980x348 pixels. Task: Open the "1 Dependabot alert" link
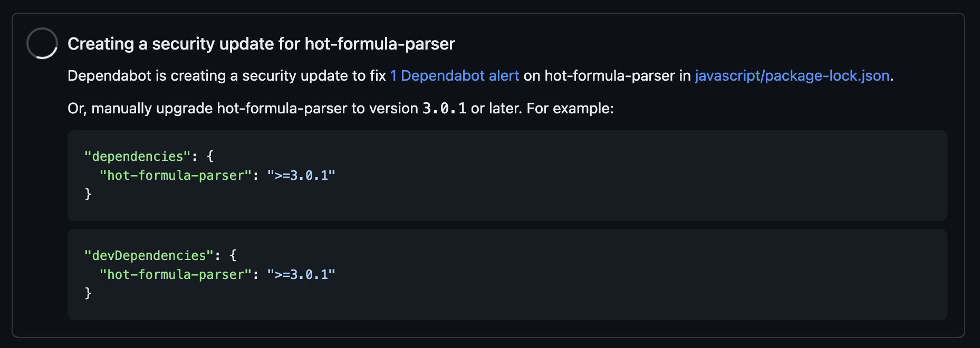(x=454, y=76)
